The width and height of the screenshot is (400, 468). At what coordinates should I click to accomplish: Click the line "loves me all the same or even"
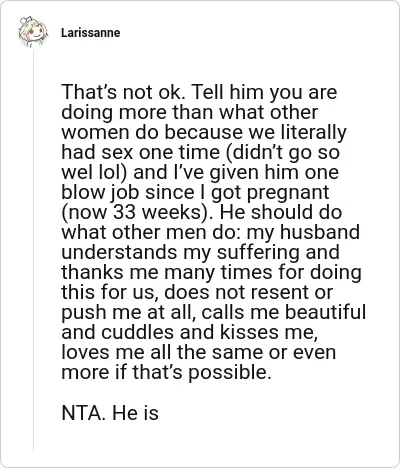point(198,352)
